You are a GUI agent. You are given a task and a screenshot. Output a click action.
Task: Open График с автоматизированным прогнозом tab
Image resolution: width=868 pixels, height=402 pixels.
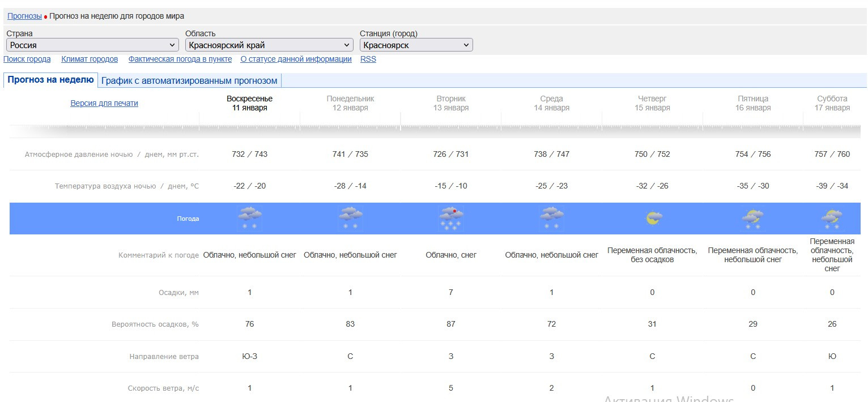[189, 80]
